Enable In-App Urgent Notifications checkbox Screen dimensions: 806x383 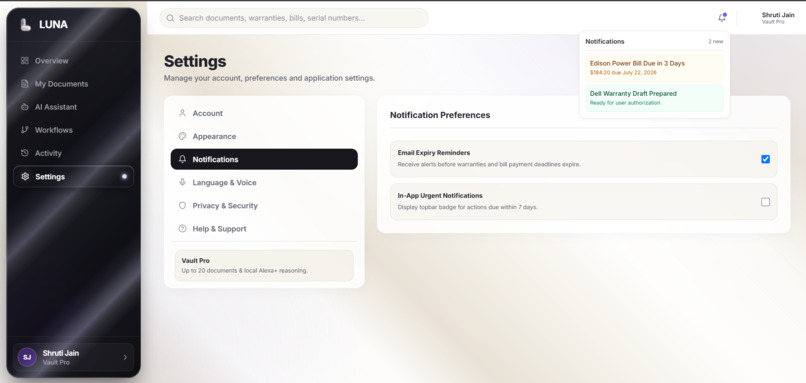[765, 202]
